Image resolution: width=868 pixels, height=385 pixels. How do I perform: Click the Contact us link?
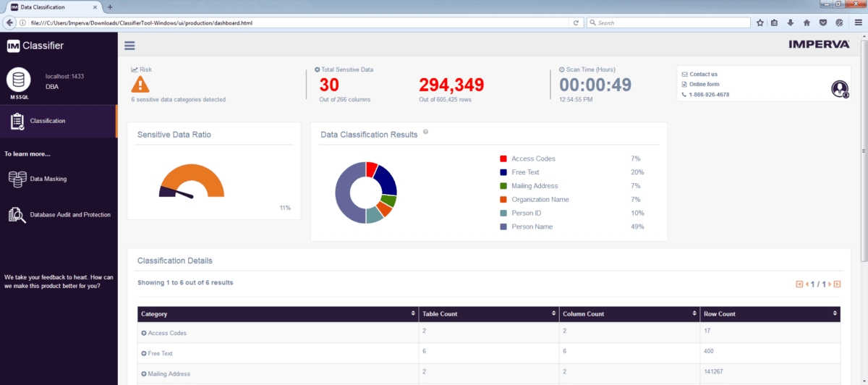coord(703,74)
